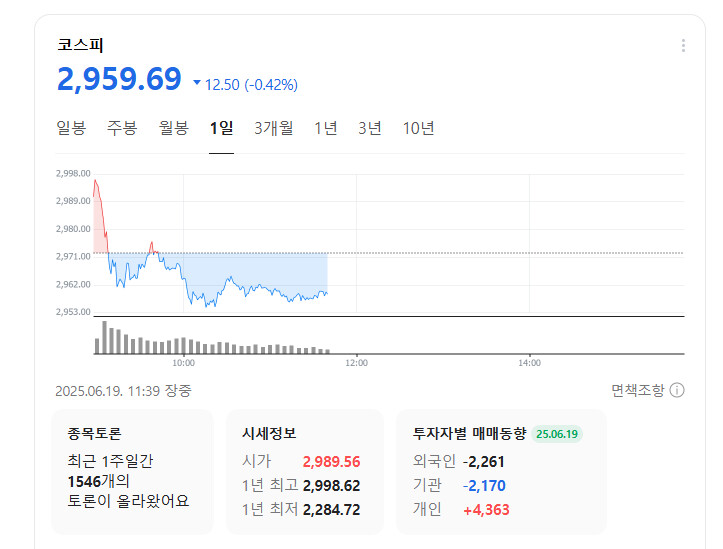Show the 3개월 chart period
The height and width of the screenshot is (549, 723).
273,128
